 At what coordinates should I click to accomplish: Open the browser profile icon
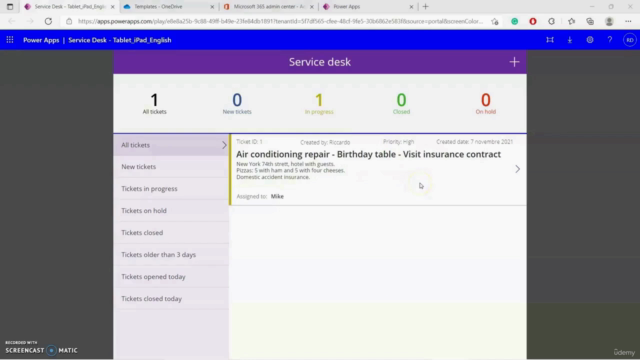(609, 21)
